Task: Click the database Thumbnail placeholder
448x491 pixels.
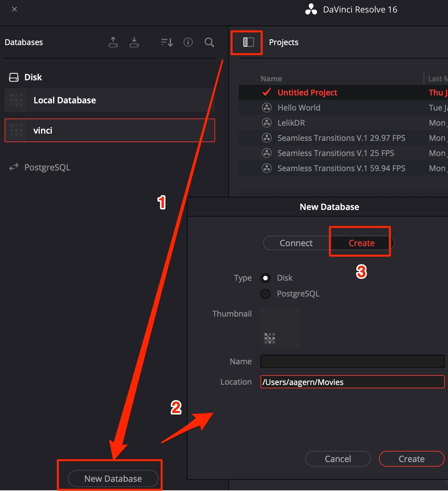Action: click(280, 328)
